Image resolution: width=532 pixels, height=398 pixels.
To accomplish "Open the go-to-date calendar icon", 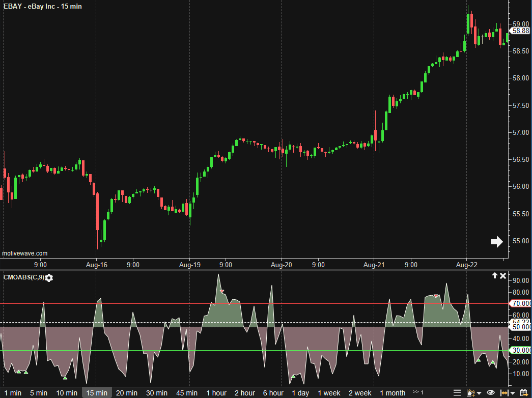I will click(x=524, y=392).
